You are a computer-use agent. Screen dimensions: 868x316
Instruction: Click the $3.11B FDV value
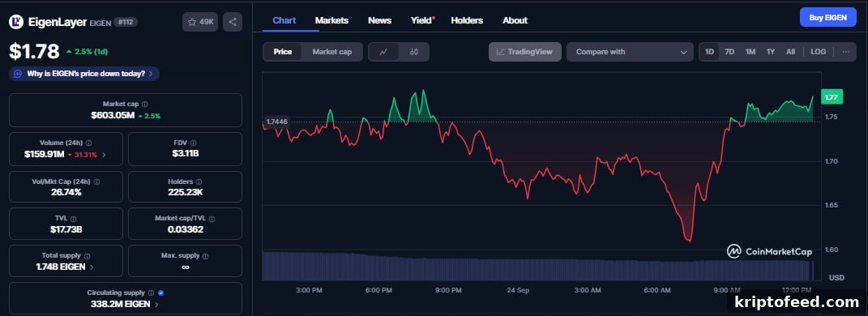click(x=185, y=154)
